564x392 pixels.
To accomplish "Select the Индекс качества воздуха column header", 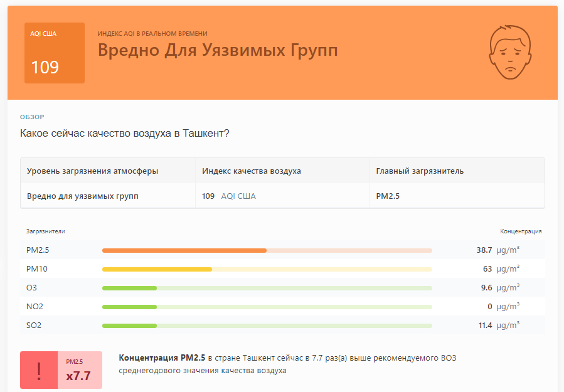I will tap(252, 171).
